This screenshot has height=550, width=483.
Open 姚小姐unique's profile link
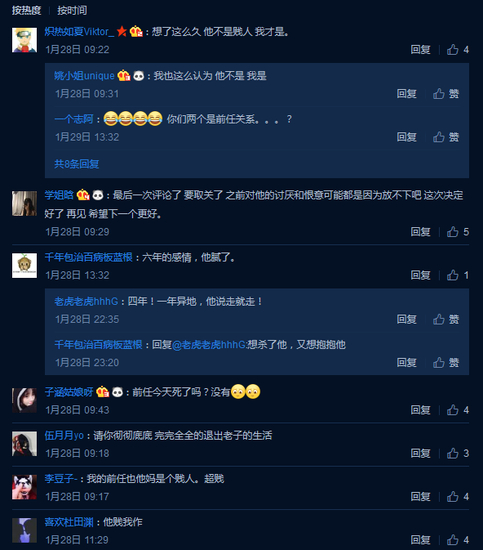(x=84, y=76)
